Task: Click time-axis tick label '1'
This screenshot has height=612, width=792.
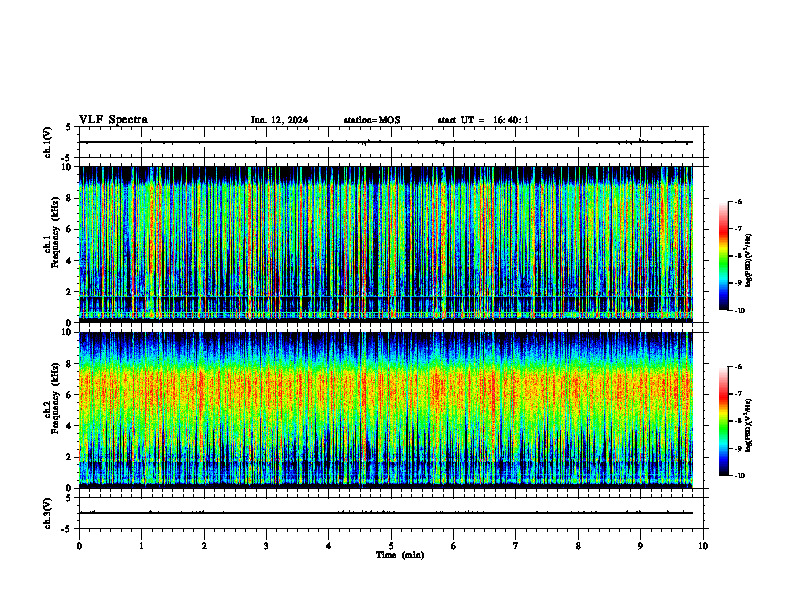Action: pyautogui.click(x=141, y=546)
